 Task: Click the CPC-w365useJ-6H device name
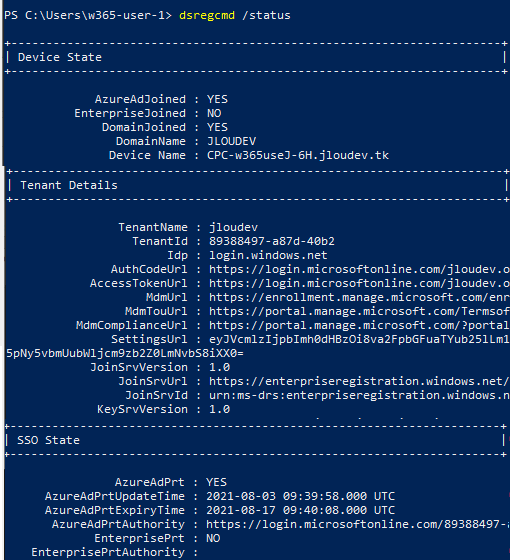(x=298, y=155)
